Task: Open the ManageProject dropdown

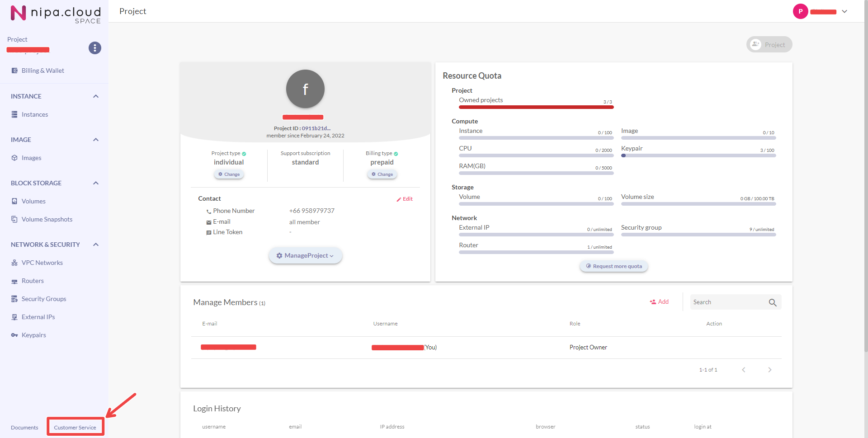Action: coord(305,256)
